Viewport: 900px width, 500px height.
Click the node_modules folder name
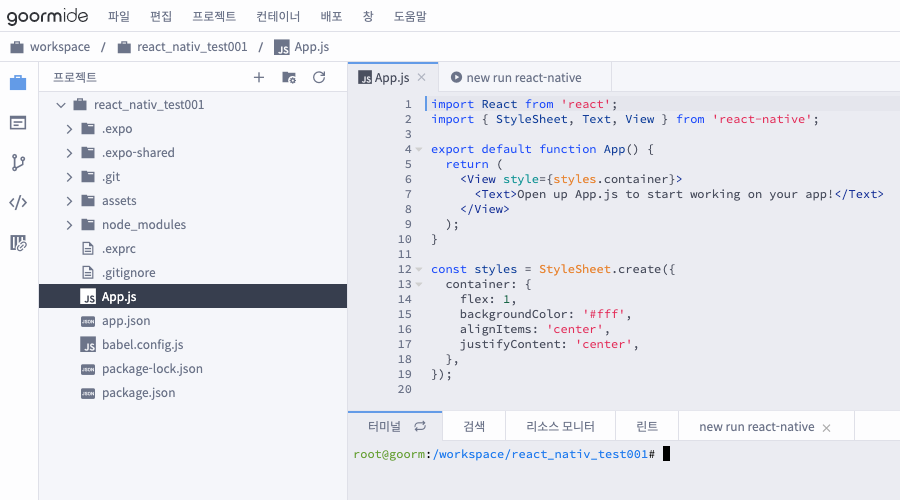click(x=144, y=225)
